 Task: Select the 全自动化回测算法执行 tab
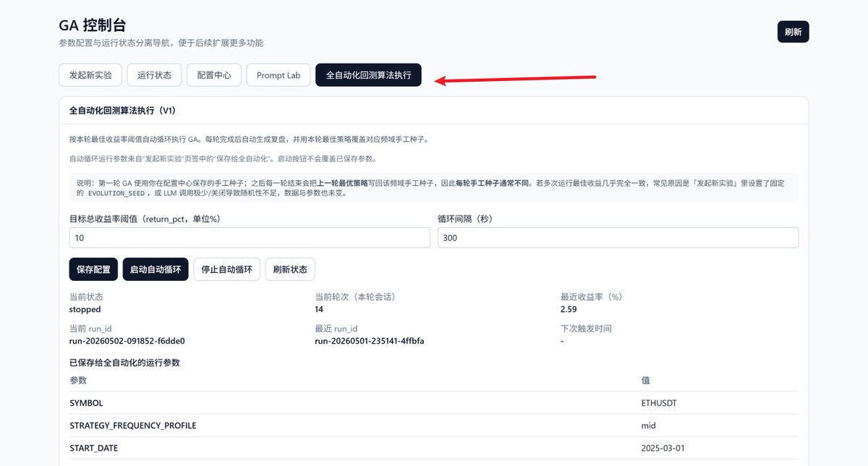[x=368, y=75]
